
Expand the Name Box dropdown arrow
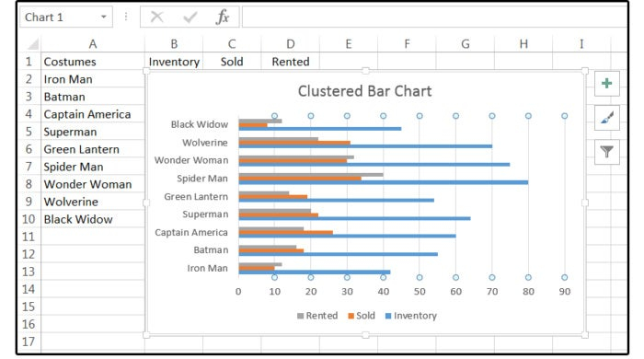click(x=103, y=17)
